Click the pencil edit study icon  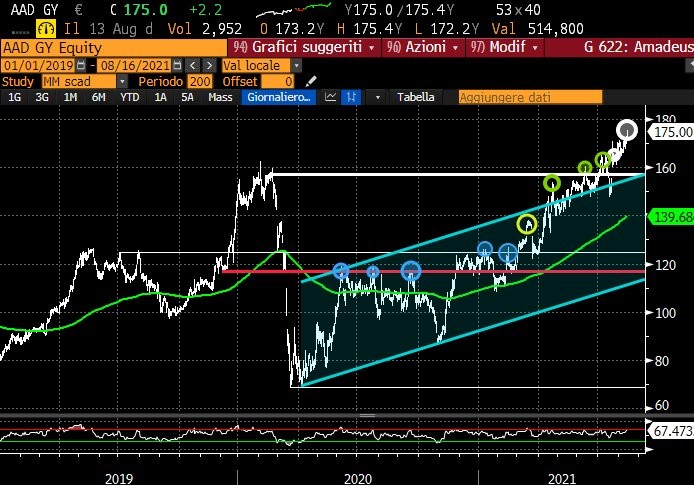pyautogui.click(x=311, y=81)
